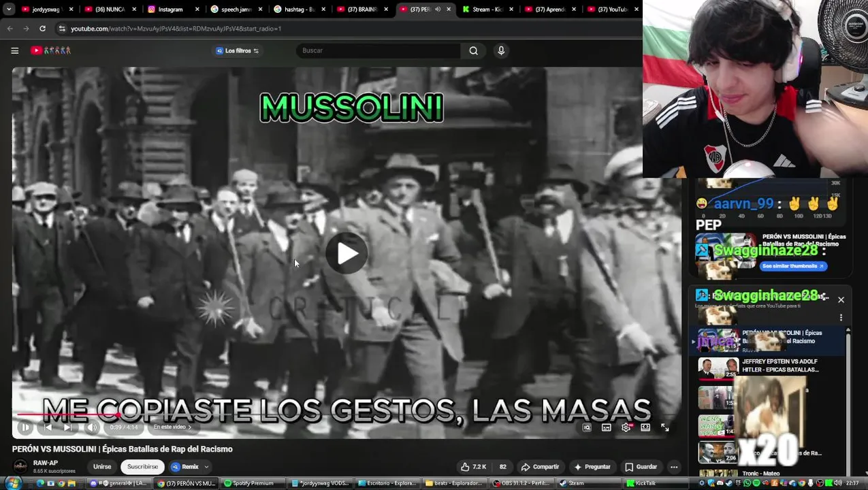Focus the 'Buscar' search field
This screenshot has height=490, width=868.
click(x=379, y=50)
